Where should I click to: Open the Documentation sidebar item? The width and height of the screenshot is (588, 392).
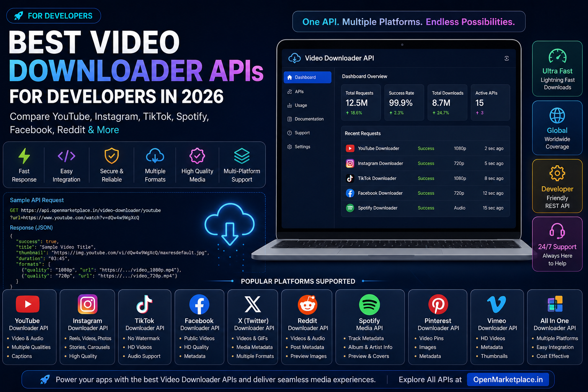pyautogui.click(x=307, y=119)
